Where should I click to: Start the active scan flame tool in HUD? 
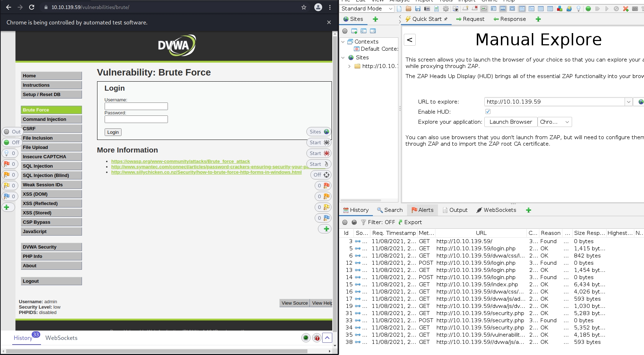[x=319, y=164]
